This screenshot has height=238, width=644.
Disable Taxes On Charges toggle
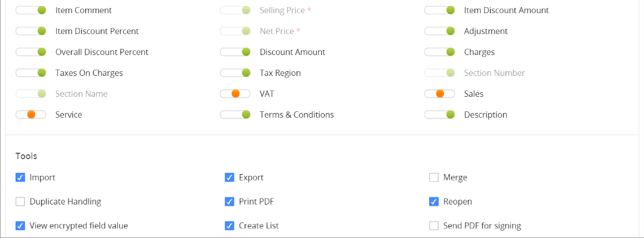coord(31,73)
